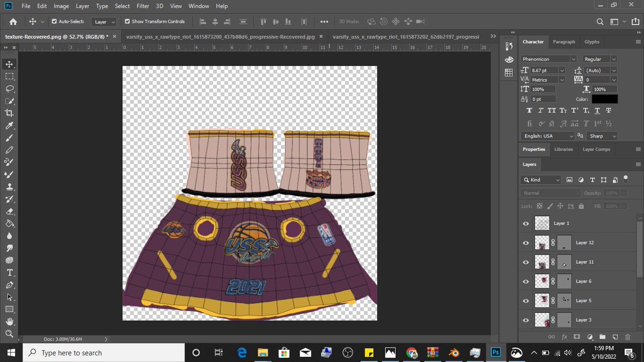The height and width of the screenshot is (362, 644).
Task: Open the Sharp anti-aliasing dropdown
Action: coord(602,136)
